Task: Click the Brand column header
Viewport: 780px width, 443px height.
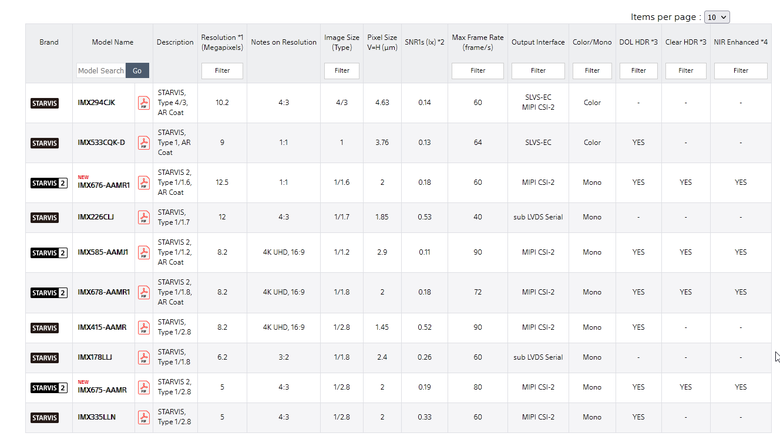Action: click(49, 42)
